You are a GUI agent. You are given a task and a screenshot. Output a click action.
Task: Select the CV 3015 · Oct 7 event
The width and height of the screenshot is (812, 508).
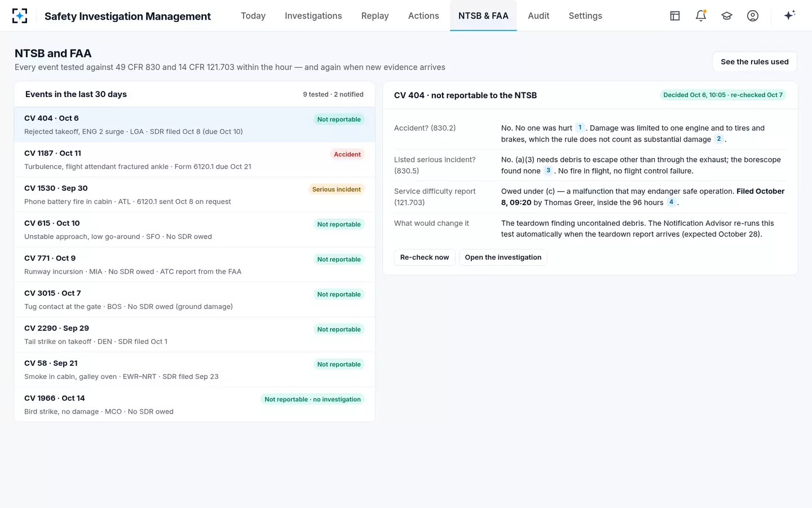coord(195,300)
